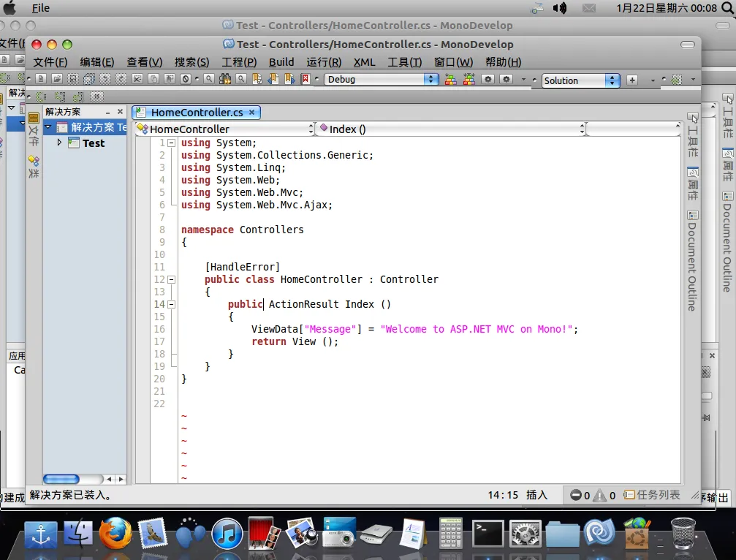The height and width of the screenshot is (560, 736).
Task: Open the HomeController class selector dropdown
Action: [225, 129]
